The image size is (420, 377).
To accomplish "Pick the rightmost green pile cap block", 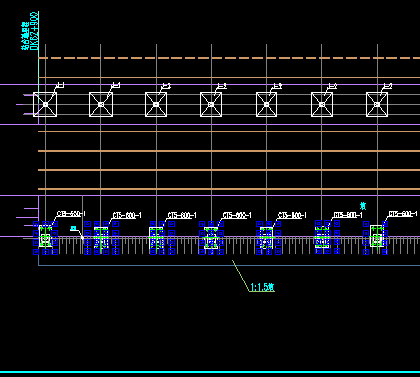I will (x=377, y=236).
